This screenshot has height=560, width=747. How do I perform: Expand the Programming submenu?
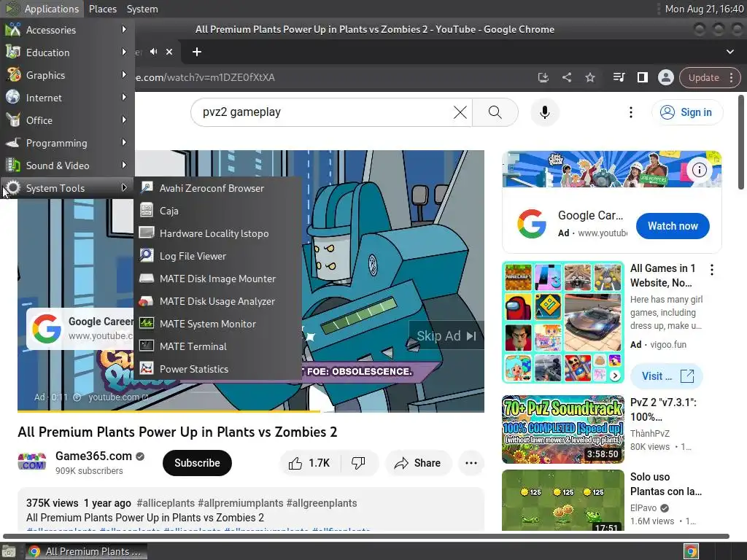(67, 143)
